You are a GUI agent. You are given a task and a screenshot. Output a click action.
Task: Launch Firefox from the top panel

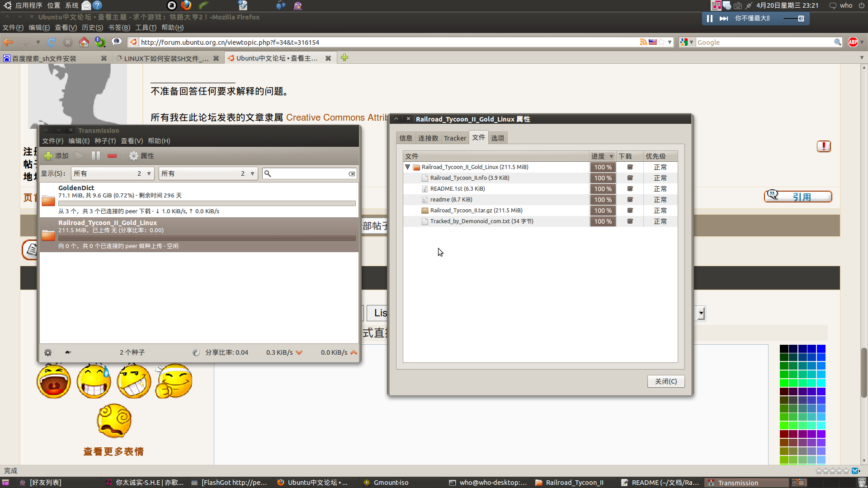click(x=186, y=5)
